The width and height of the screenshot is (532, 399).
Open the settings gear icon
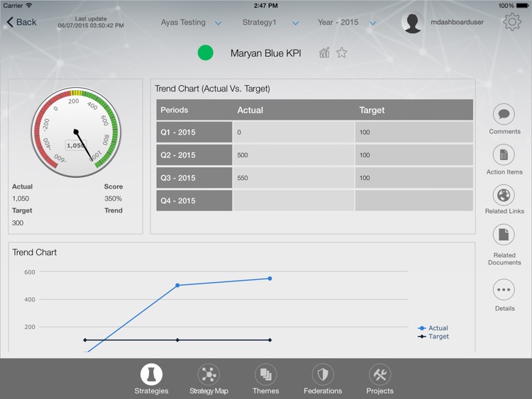[511, 22]
